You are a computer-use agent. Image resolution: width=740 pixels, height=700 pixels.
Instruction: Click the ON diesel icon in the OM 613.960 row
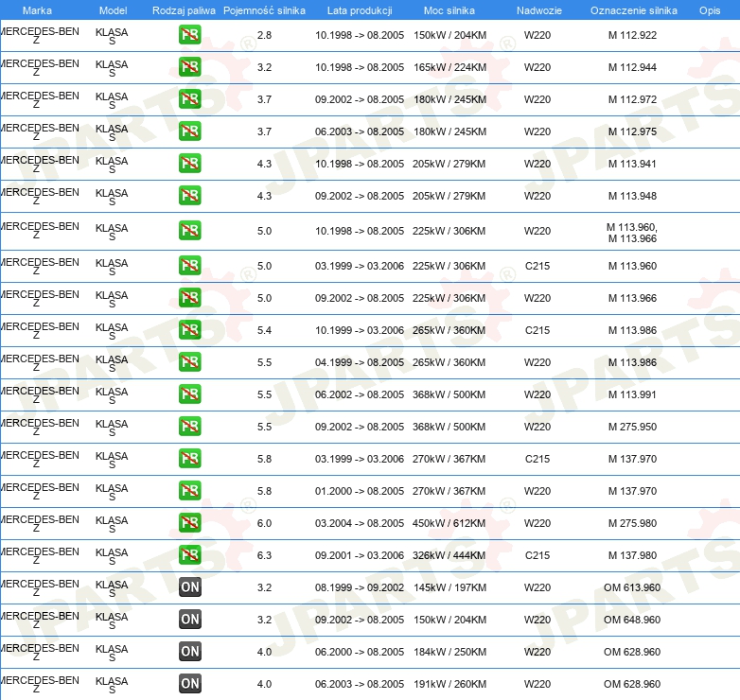pyautogui.click(x=190, y=587)
